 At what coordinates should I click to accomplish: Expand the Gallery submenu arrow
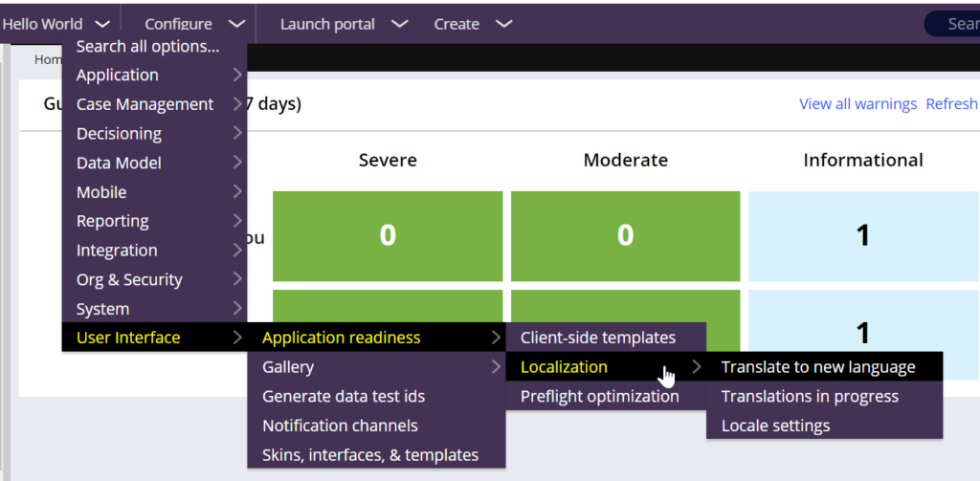496,366
